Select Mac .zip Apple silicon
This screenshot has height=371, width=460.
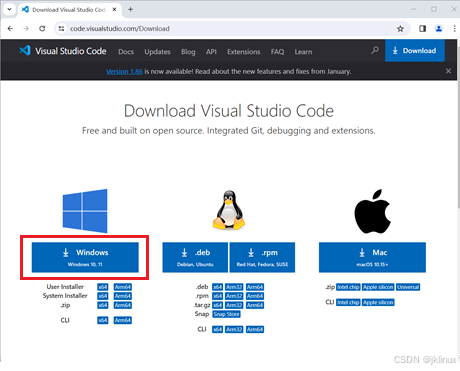click(378, 287)
